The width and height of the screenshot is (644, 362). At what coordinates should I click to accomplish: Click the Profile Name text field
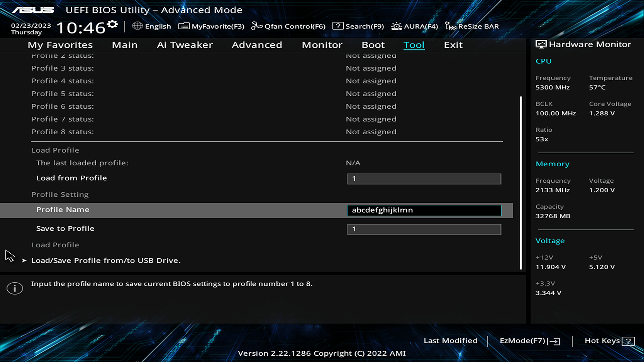(x=424, y=210)
